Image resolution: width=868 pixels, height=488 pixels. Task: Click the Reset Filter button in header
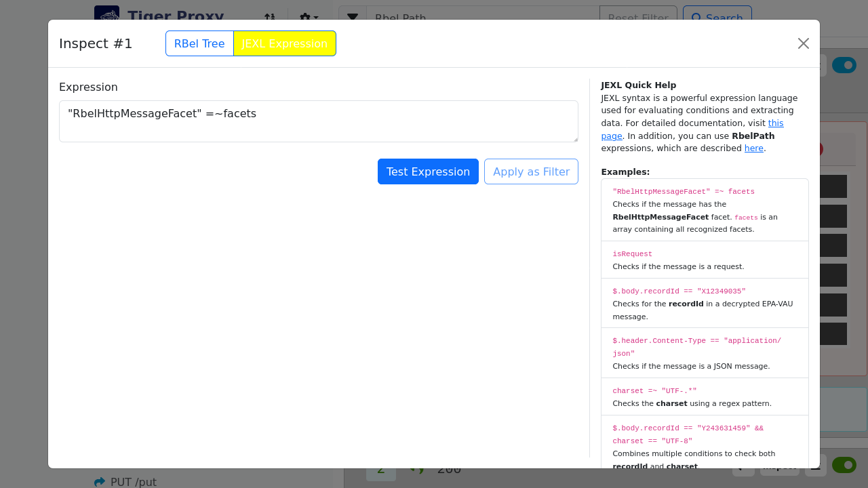(638, 18)
